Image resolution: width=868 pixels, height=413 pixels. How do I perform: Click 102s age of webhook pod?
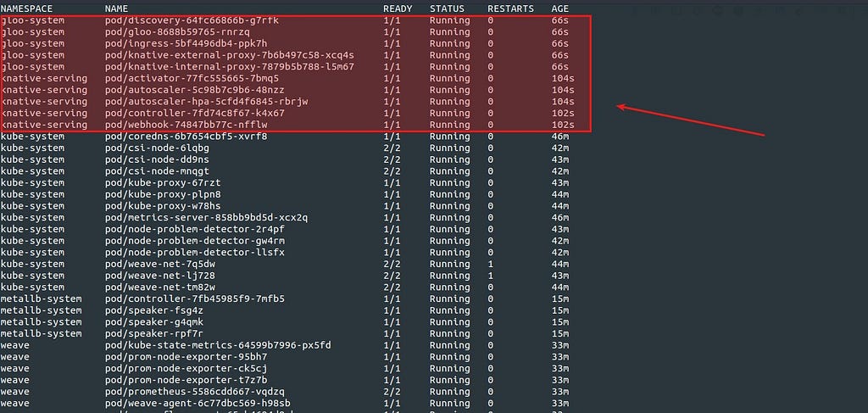tap(563, 126)
